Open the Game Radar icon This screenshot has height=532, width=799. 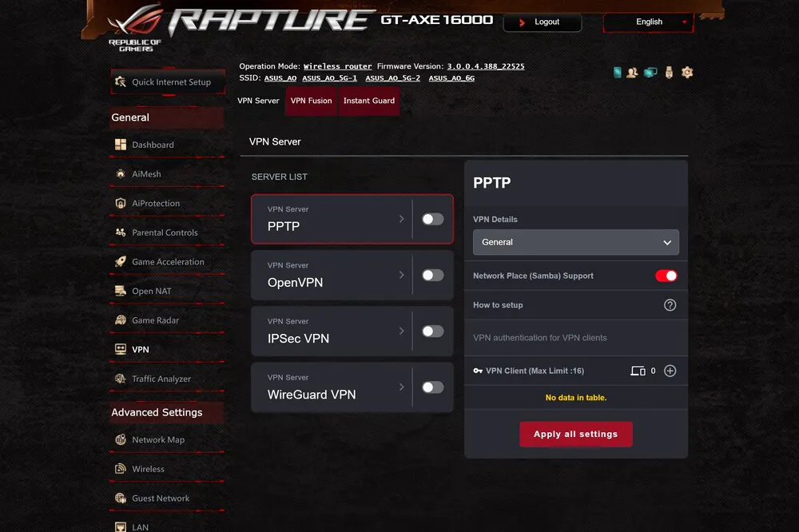[x=121, y=320]
